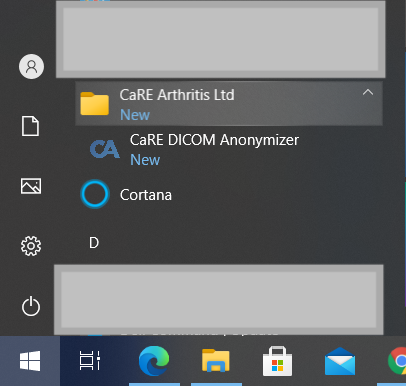Open Microsoft Store from taskbar
406x386 pixels.
tap(277, 361)
